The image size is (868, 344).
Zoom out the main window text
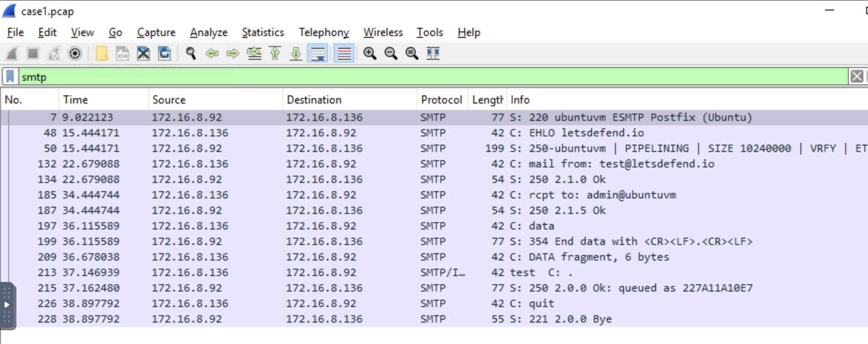pyautogui.click(x=391, y=53)
